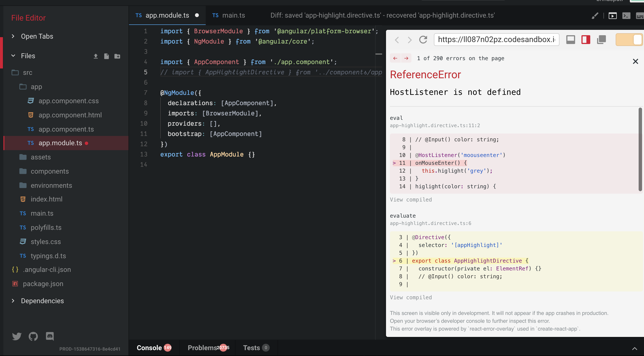This screenshot has height=356, width=644.
Task: Create a new file in Files panel
Action: pos(107,56)
